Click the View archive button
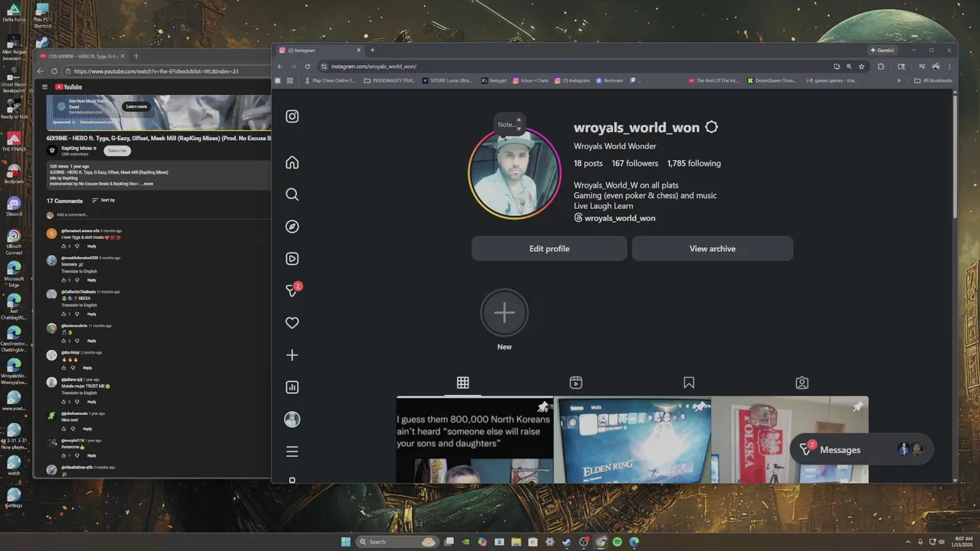Screen dimensions: 980x551 (712, 249)
